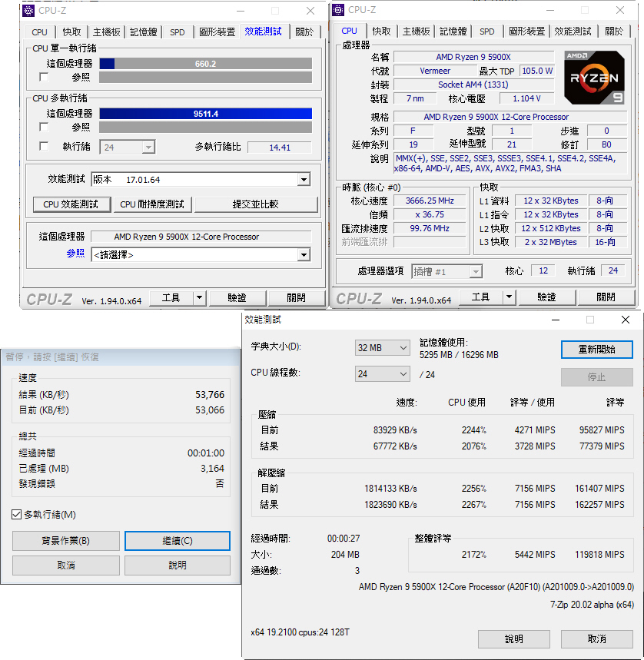Open the 效能測試 版本 17.01.64 dropdown
The image size is (644, 660).
(x=201, y=180)
